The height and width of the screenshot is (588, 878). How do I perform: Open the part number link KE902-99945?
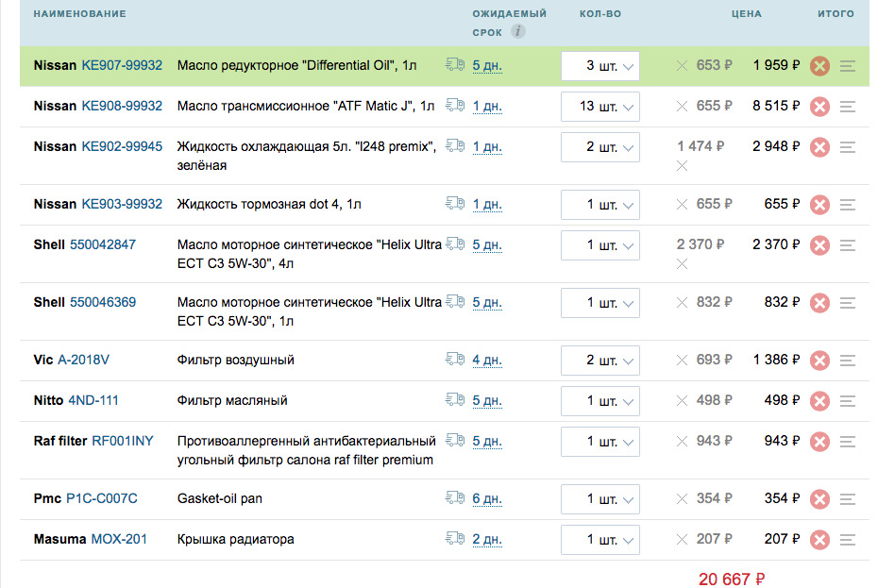click(x=122, y=146)
